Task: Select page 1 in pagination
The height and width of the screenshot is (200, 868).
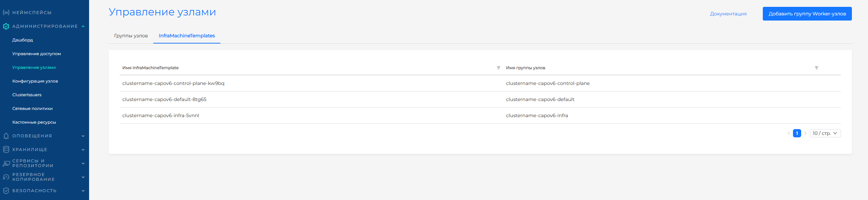Action: click(797, 133)
